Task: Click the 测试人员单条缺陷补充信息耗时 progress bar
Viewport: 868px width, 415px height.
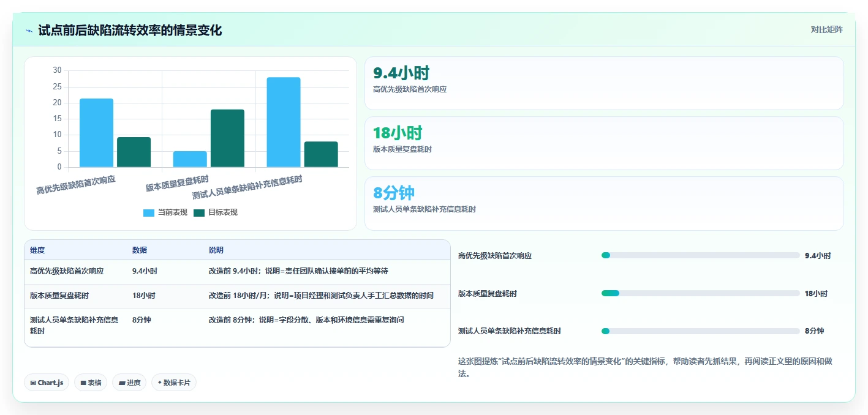Action: 701,331
